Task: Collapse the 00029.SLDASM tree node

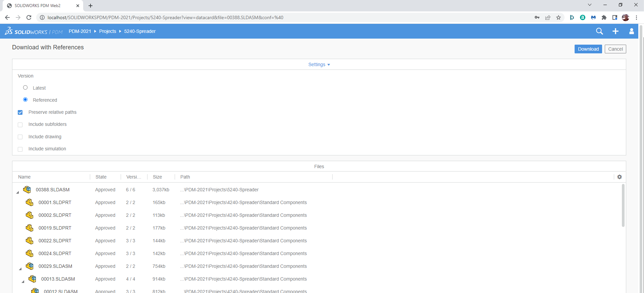Action: pos(20,268)
